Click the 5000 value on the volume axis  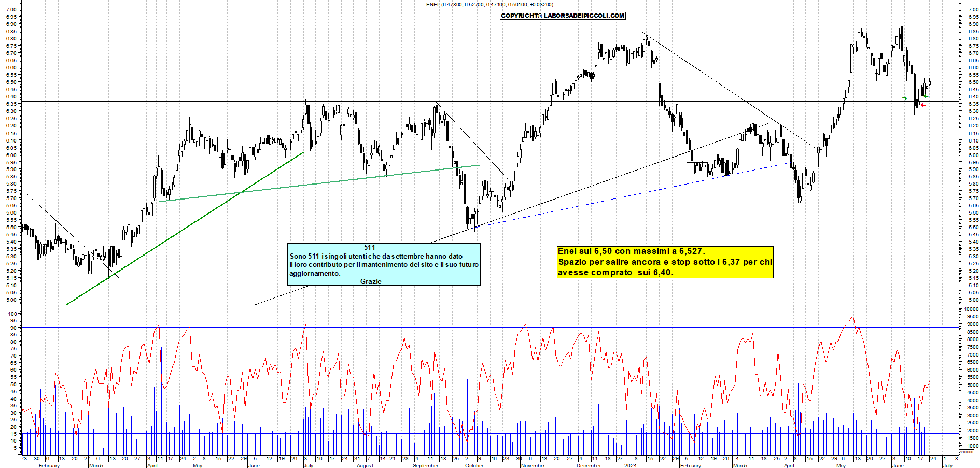(x=973, y=385)
